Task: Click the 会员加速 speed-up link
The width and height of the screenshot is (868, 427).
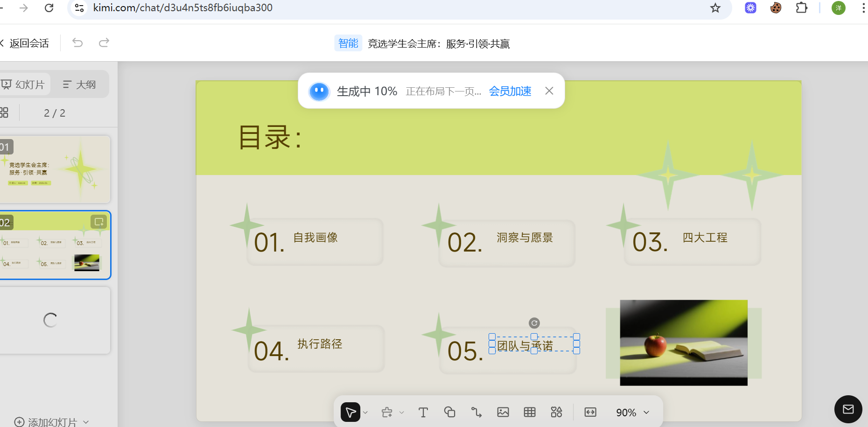Action: tap(510, 91)
